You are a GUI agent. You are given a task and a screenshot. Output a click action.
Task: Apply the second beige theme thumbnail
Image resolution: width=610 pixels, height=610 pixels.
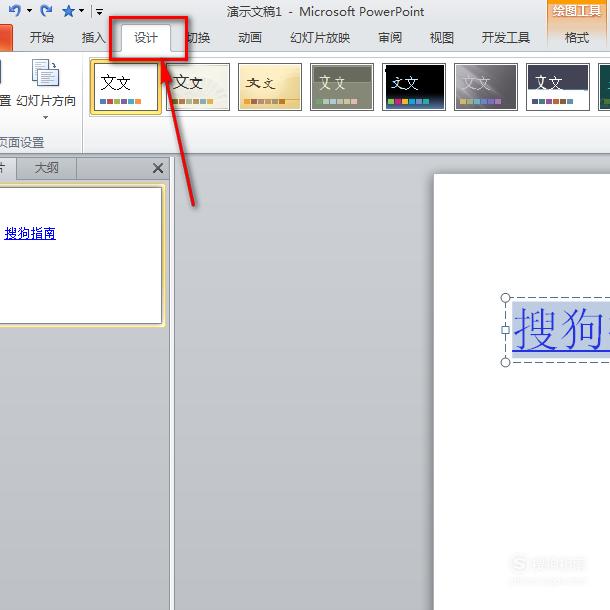click(198, 87)
